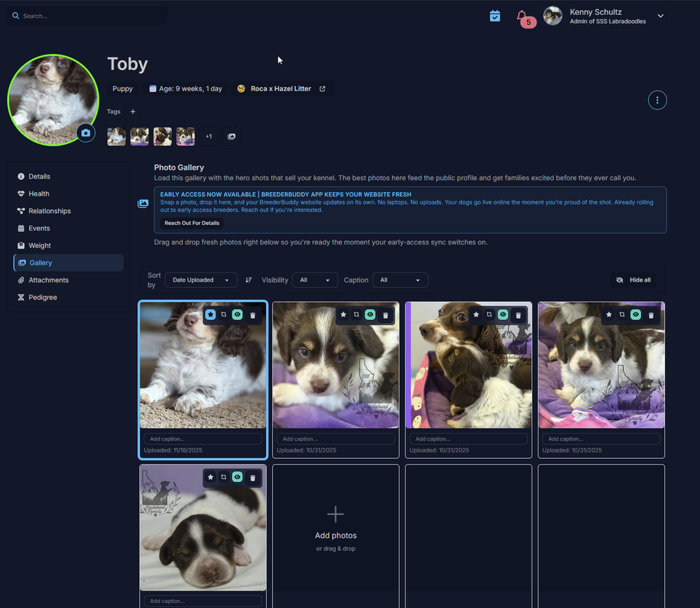Open the Date Uploaded sort dropdown

[x=200, y=279]
